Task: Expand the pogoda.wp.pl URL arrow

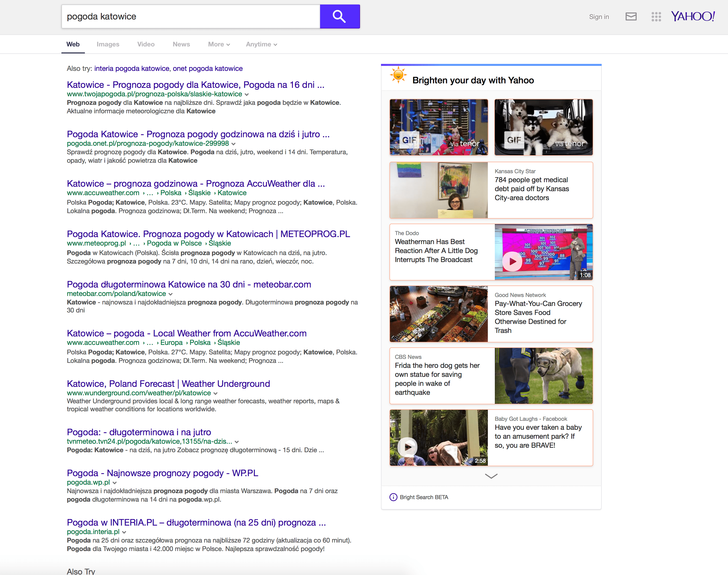Action: (x=115, y=483)
